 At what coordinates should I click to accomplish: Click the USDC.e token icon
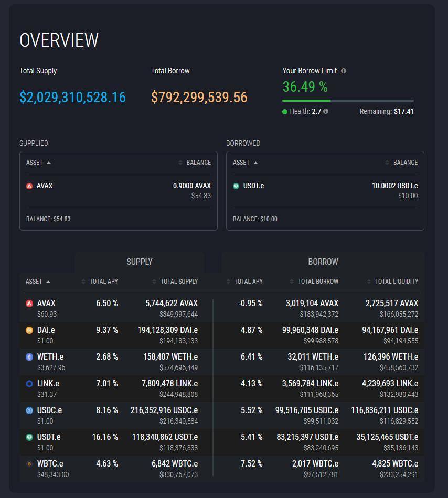coord(29,410)
